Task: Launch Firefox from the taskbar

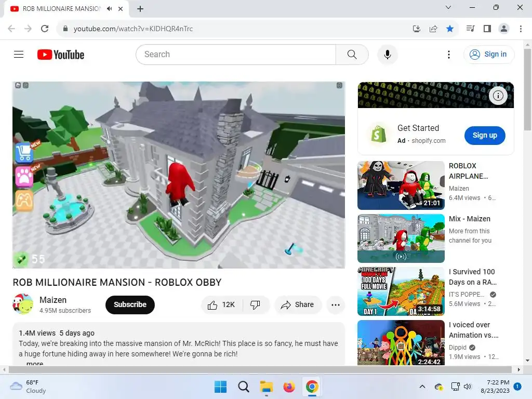Action: [289, 387]
